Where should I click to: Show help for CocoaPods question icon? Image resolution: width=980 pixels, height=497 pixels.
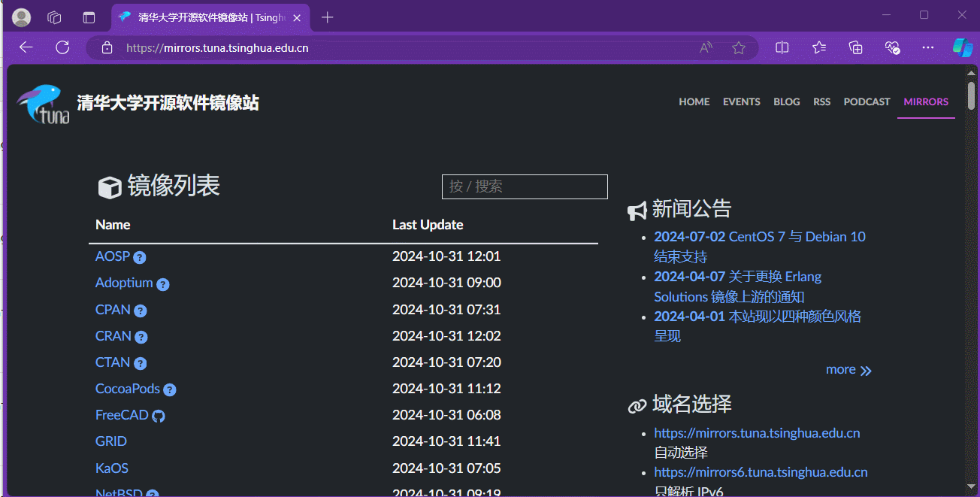(170, 390)
